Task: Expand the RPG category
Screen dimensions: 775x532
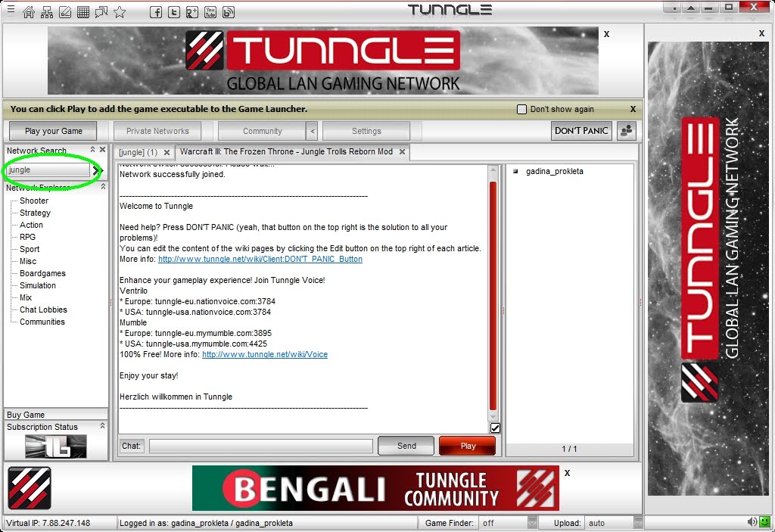Action: coord(28,237)
